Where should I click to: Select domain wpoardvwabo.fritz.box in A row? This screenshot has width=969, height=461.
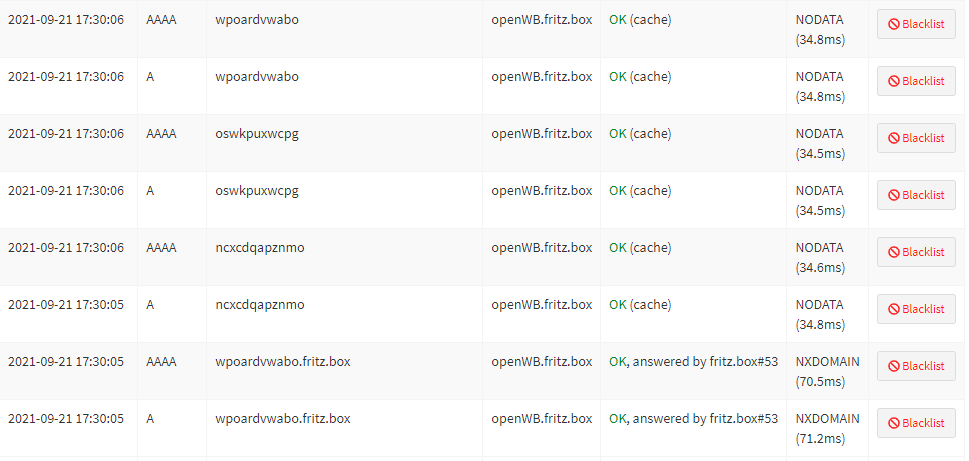coord(283,418)
